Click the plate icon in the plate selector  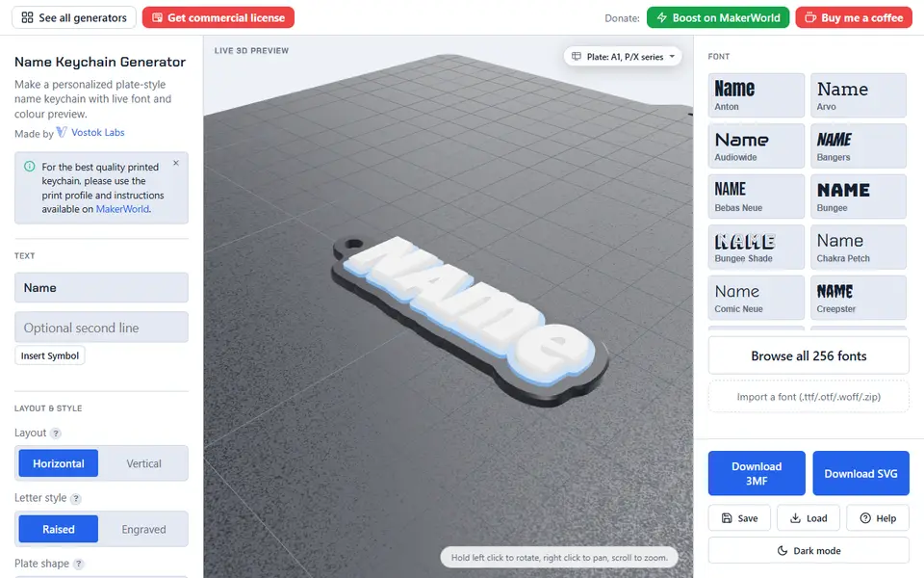tap(577, 57)
